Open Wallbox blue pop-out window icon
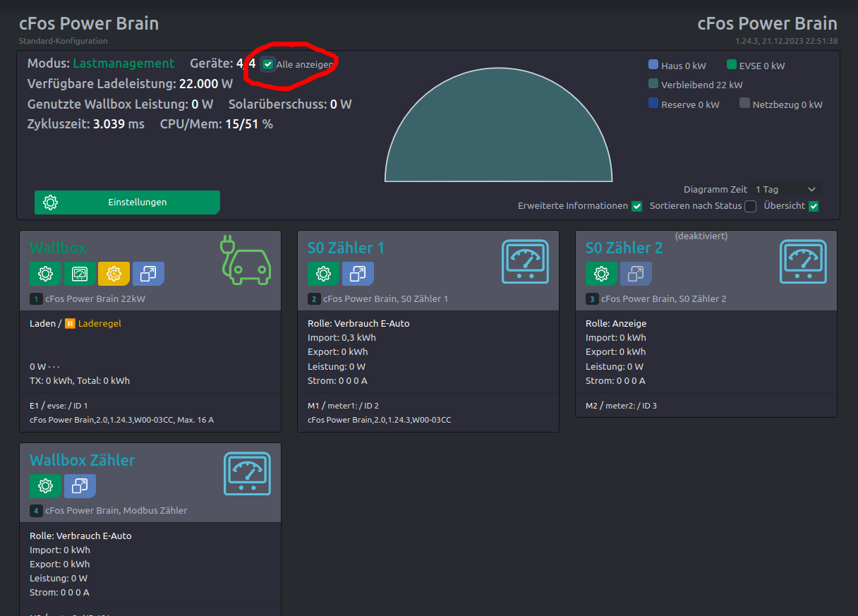 (148, 274)
